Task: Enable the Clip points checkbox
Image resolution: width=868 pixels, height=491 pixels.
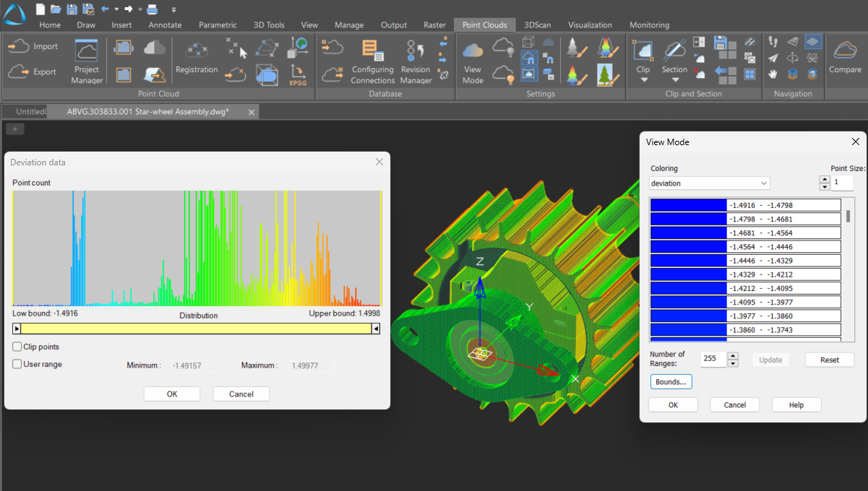Action: click(17, 347)
